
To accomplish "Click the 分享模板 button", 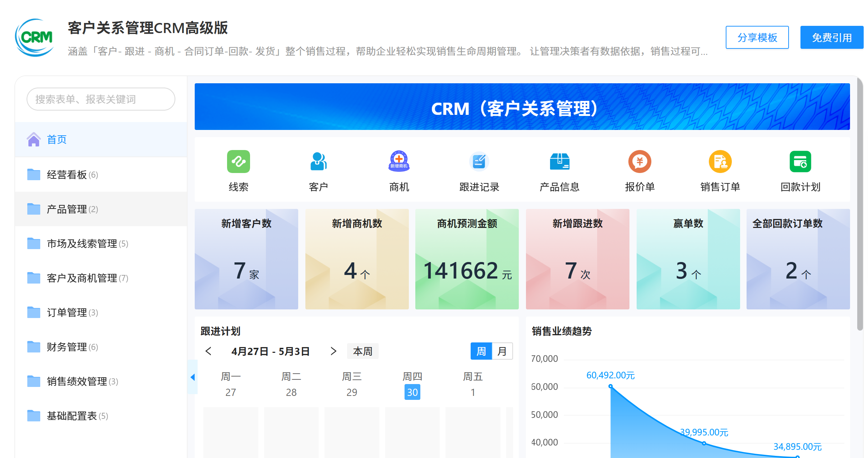I will pyautogui.click(x=757, y=37).
